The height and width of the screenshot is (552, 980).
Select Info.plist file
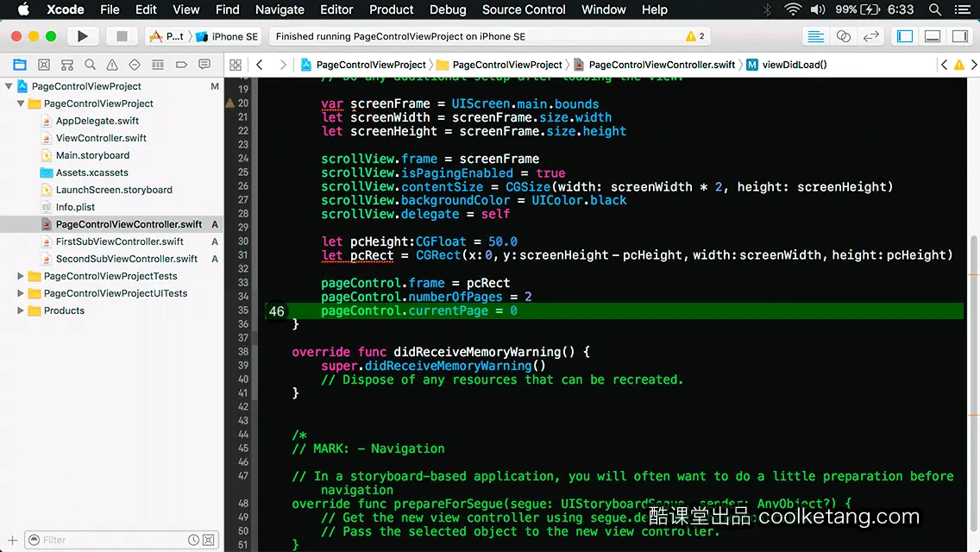click(x=76, y=207)
